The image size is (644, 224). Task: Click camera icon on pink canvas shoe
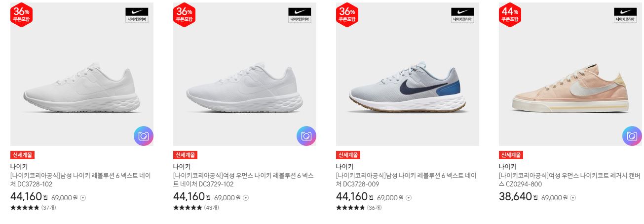pos(632,136)
